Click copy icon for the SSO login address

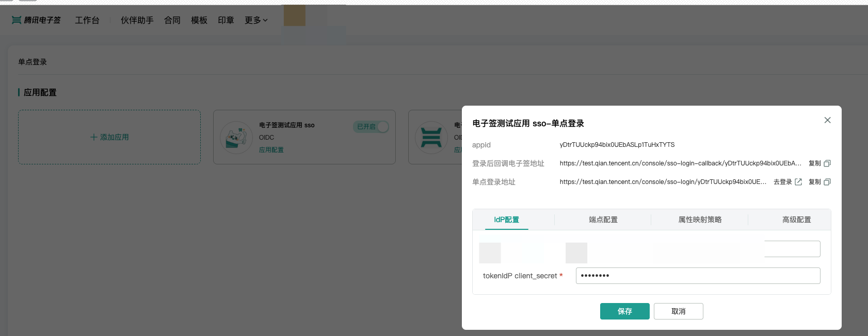click(827, 182)
